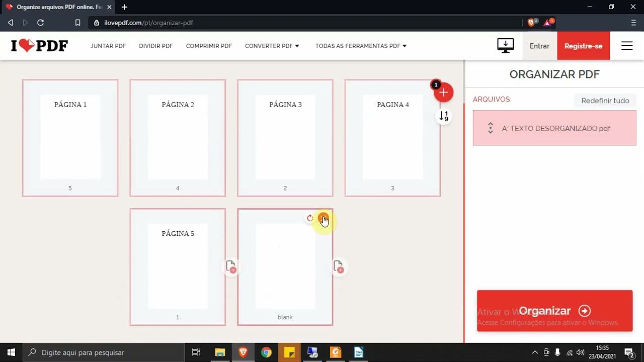Open Google Chrome from the taskbar
Viewport: 644px width, 362px height.
tap(266, 352)
